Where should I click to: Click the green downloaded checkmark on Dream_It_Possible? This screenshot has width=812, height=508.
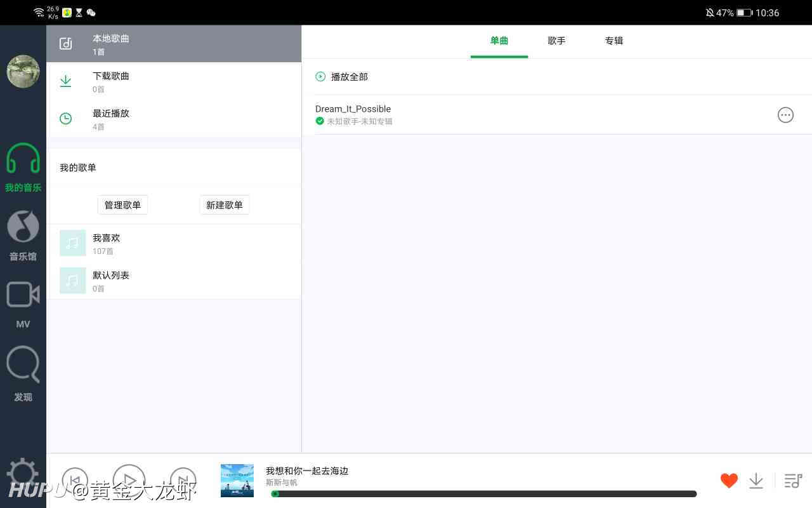[x=320, y=121]
